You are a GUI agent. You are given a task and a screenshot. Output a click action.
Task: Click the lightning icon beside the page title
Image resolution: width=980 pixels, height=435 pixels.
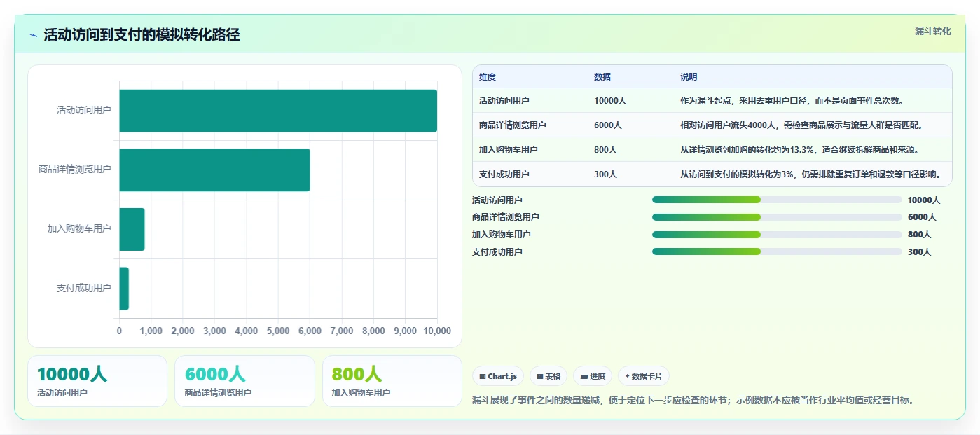click(x=33, y=35)
